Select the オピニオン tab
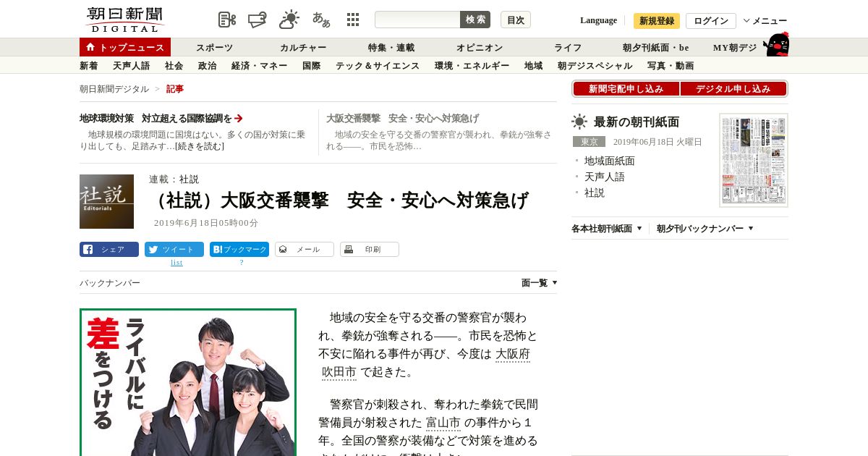The height and width of the screenshot is (456, 868). (x=480, y=48)
